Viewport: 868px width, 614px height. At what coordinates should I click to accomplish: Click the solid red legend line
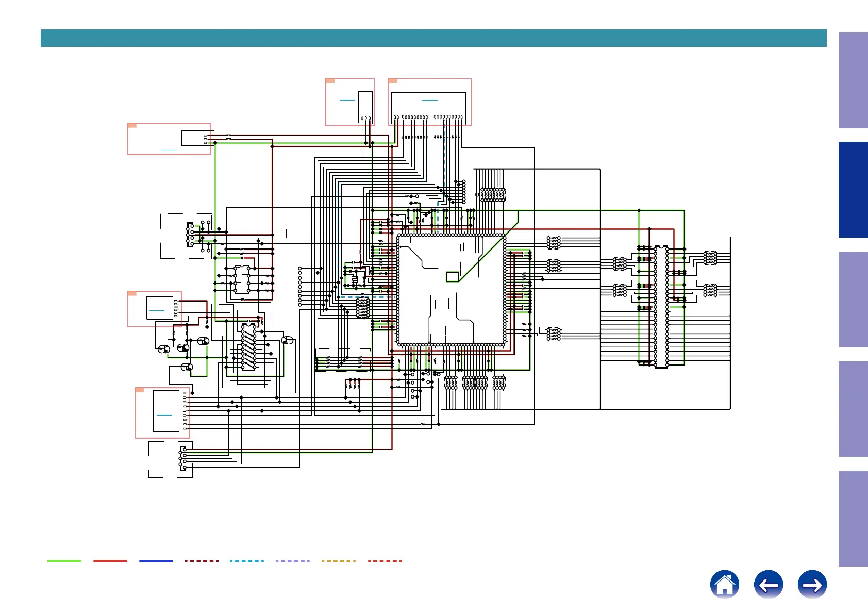110,561
